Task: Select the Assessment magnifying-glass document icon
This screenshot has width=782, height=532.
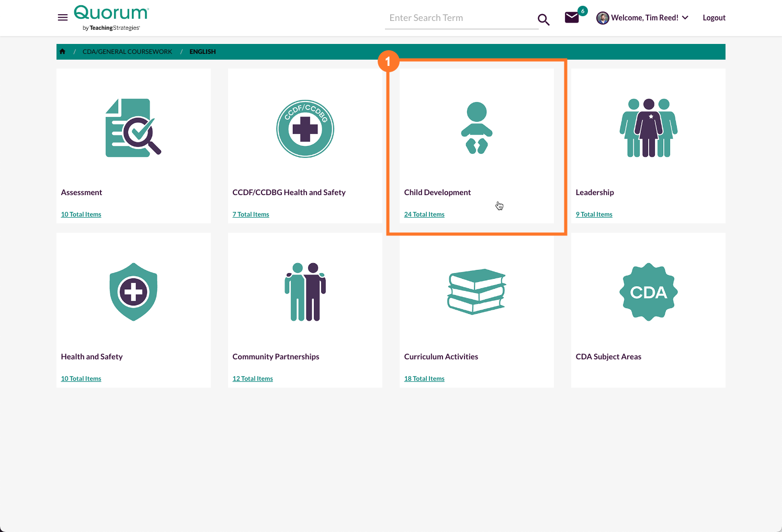Action: point(133,128)
